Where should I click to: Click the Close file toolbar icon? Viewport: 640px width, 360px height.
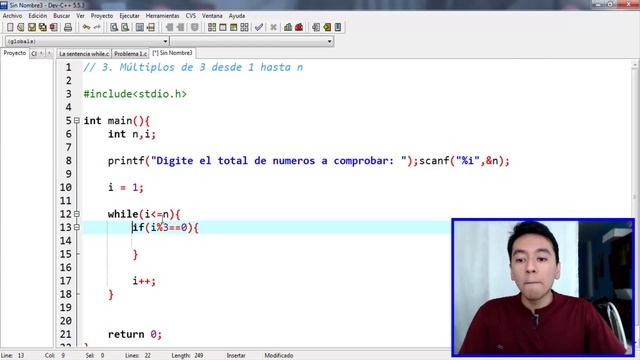pos(54,27)
